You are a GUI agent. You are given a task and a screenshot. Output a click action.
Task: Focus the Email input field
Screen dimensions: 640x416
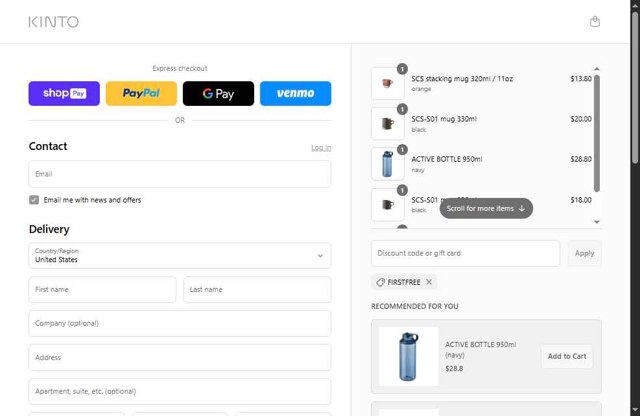(180, 174)
